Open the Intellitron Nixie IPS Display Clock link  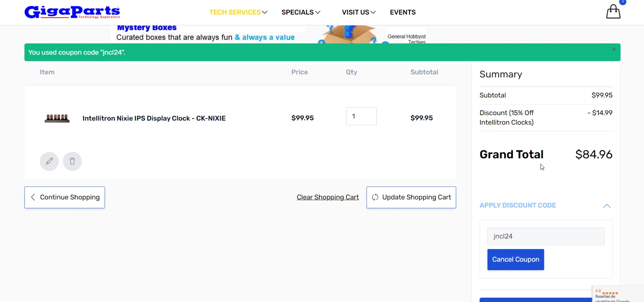(154, 118)
